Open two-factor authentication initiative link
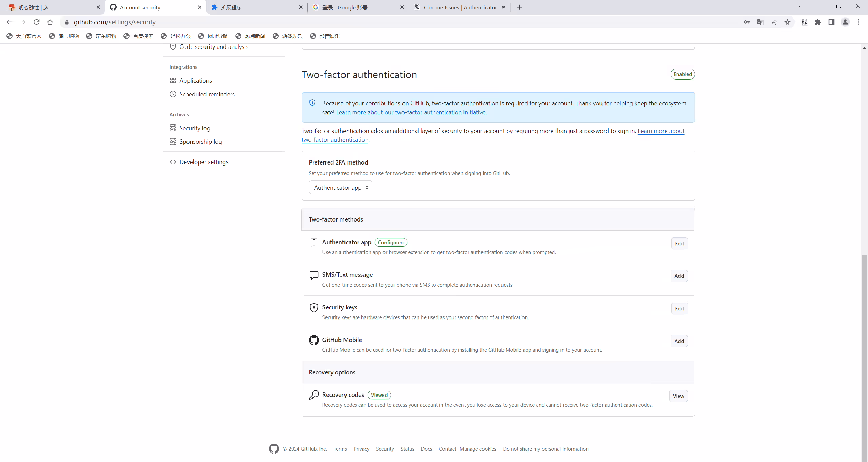The image size is (868, 462). click(411, 112)
